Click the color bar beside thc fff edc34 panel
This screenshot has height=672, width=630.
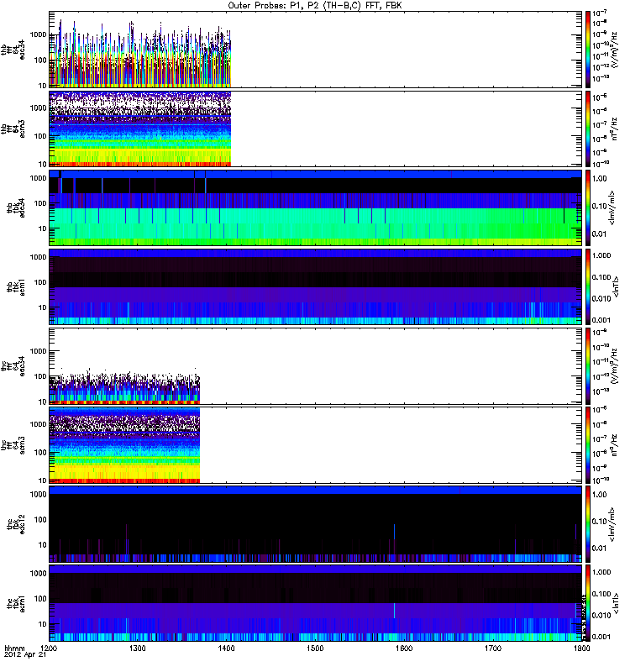[x=588, y=366]
